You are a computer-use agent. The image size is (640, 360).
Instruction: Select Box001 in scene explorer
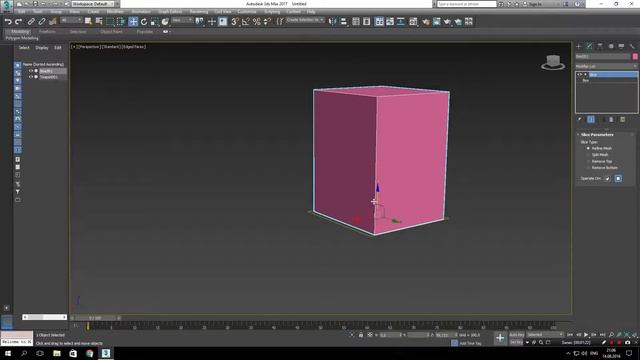46,71
